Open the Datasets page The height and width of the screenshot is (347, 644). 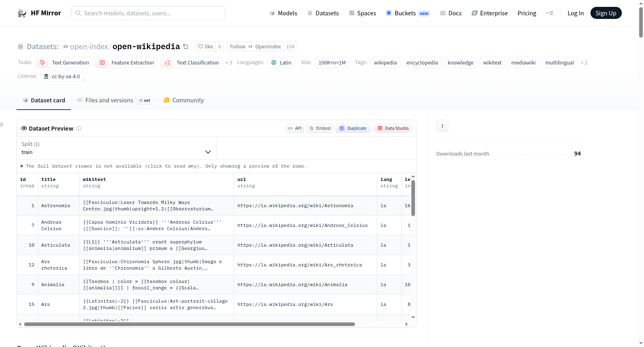323,13
